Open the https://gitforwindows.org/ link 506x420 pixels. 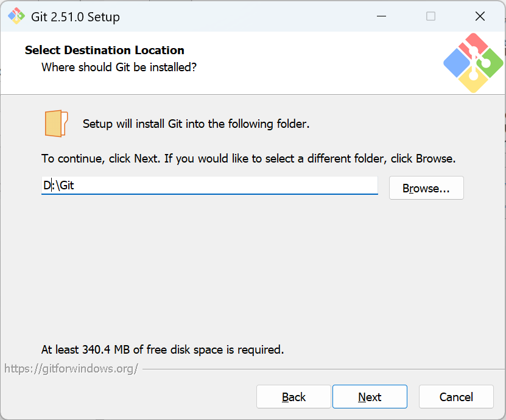click(71, 368)
